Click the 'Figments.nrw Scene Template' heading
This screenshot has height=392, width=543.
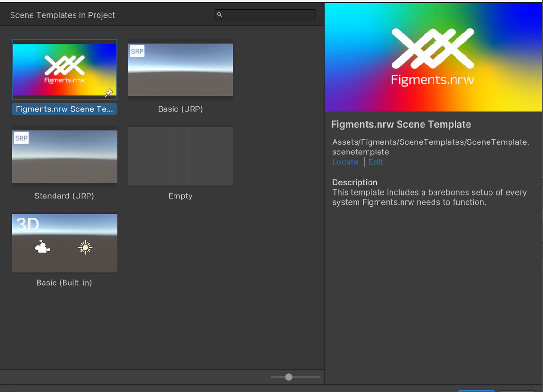click(x=401, y=124)
